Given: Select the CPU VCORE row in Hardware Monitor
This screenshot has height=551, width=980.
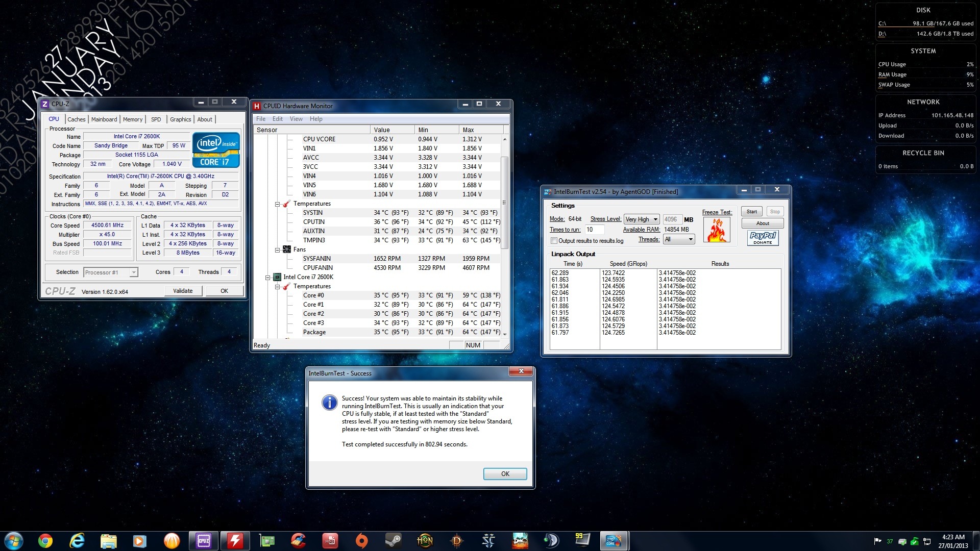Looking at the screenshot, I should coord(377,139).
